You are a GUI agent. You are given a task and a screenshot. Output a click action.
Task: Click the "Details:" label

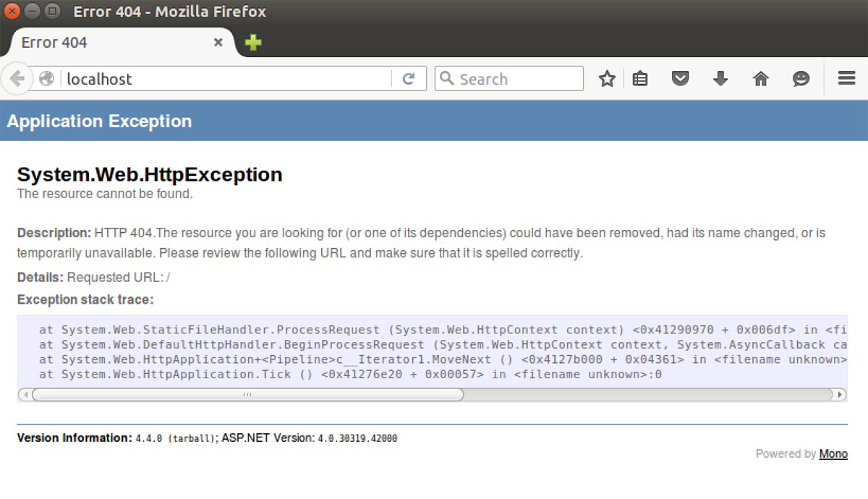[x=41, y=277]
